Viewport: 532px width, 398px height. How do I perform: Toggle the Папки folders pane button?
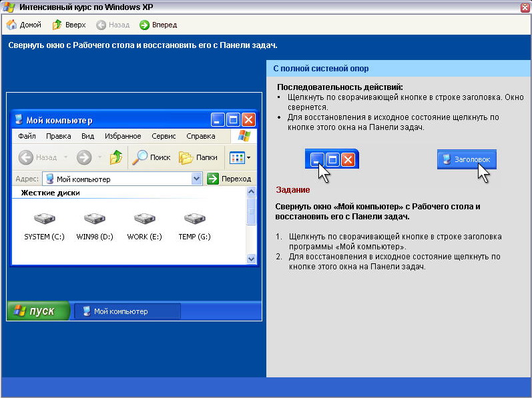[198, 157]
